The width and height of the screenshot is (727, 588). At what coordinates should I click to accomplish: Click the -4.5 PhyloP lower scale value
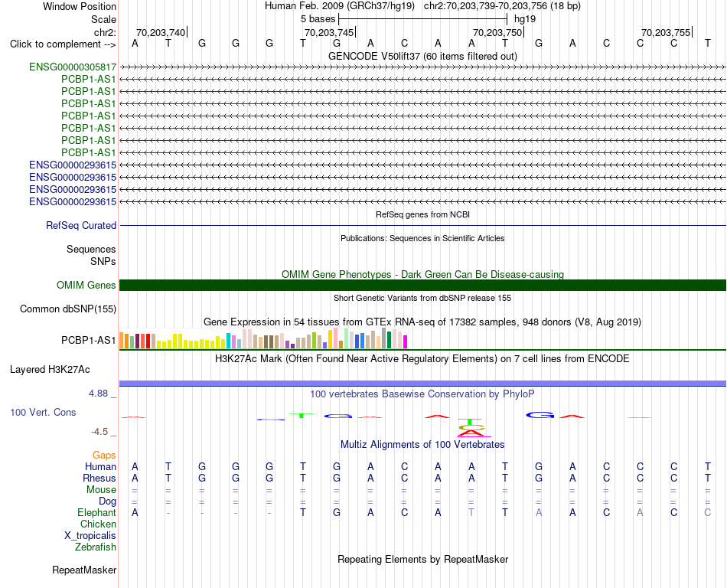pyautogui.click(x=99, y=432)
